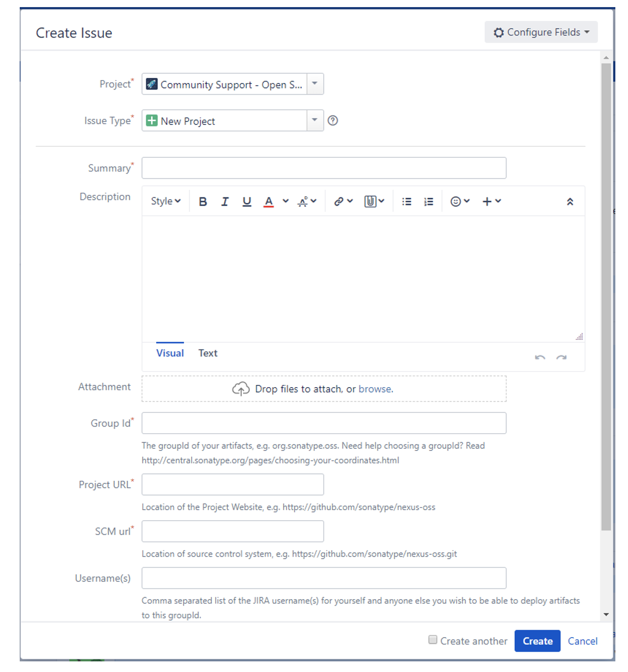Screen dimensions: 628x672
Task: Insert a bulleted list
Action: tap(407, 201)
